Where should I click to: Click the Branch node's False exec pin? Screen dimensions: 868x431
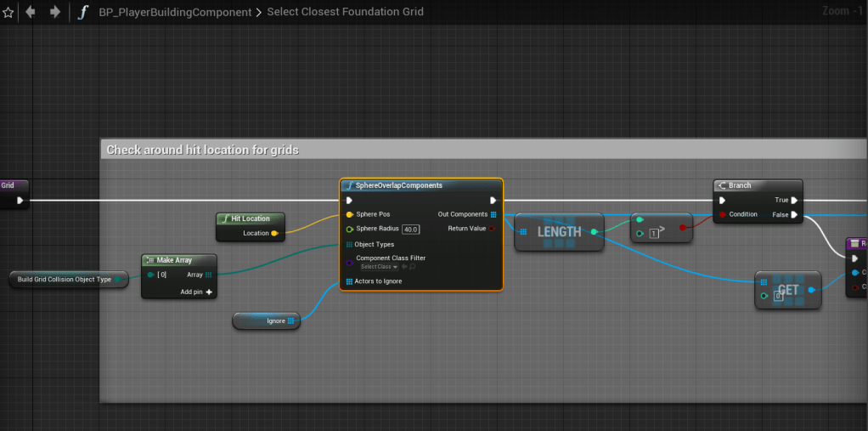pyautogui.click(x=793, y=215)
